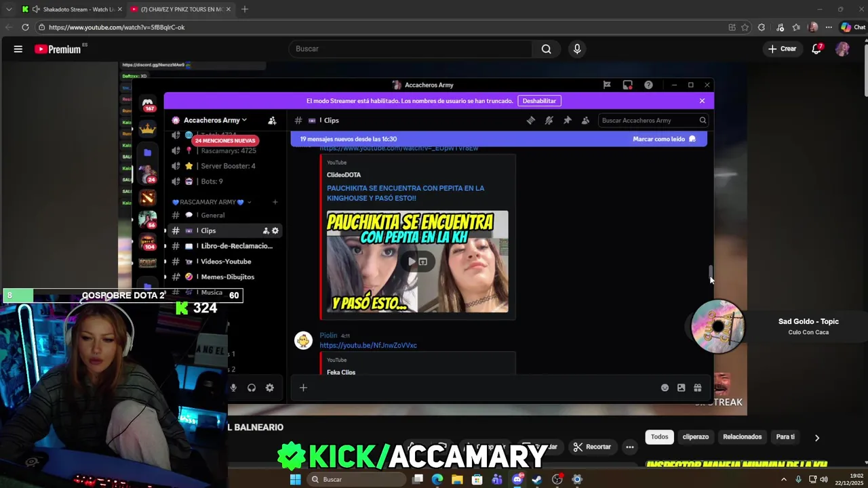Select Relacionados filter chip
The image size is (868, 488).
pos(742,437)
